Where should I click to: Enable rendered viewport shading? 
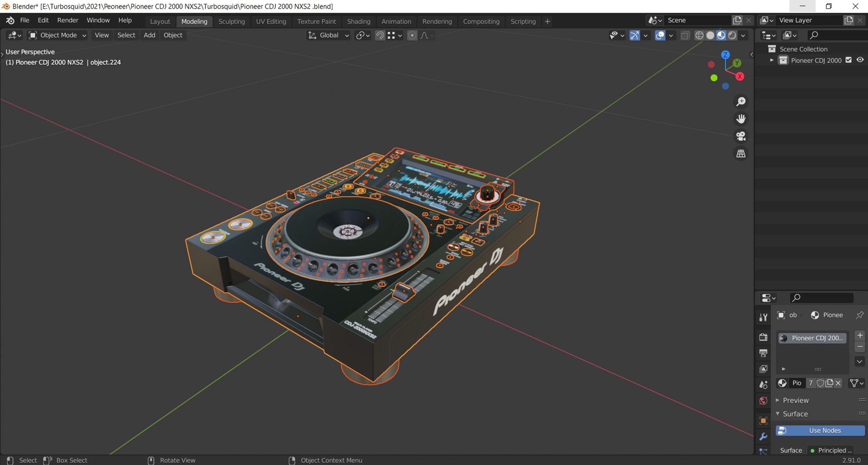(x=732, y=35)
